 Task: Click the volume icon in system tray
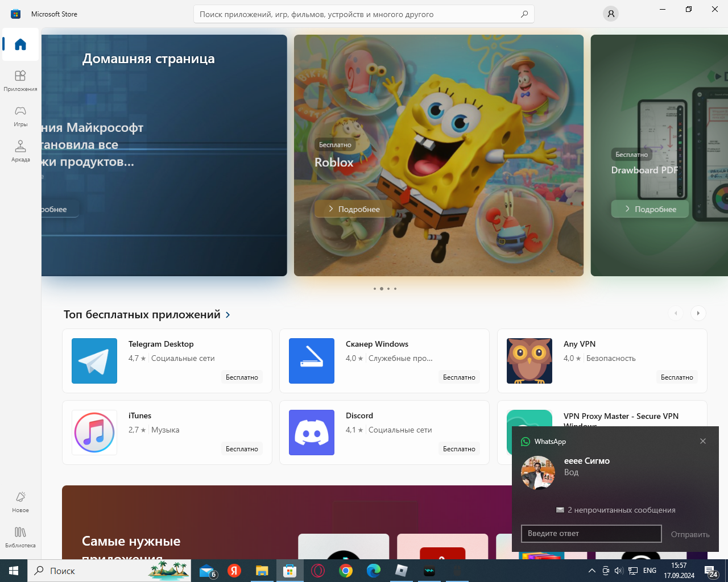619,571
